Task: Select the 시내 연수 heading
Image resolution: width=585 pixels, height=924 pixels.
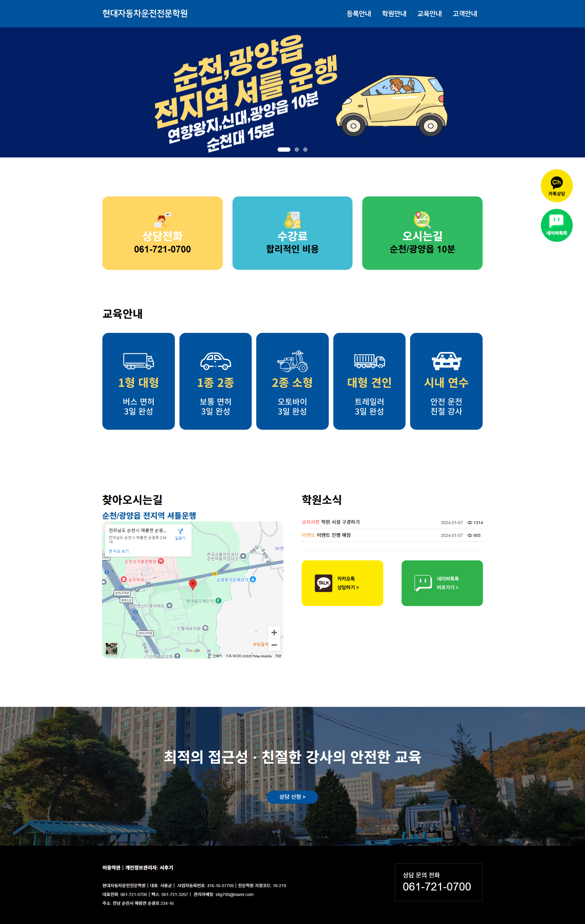Action: (446, 382)
